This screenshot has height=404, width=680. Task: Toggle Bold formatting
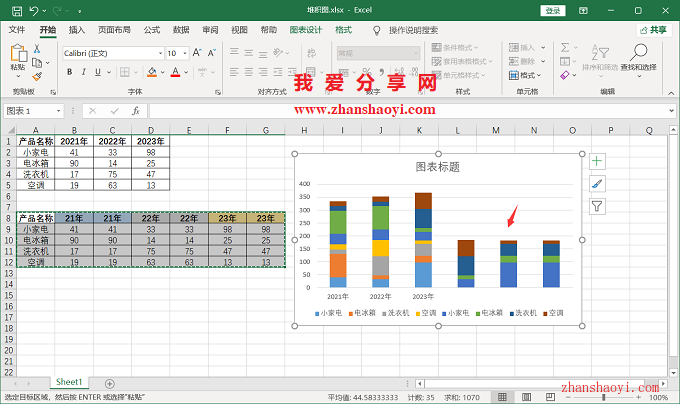[x=69, y=72]
